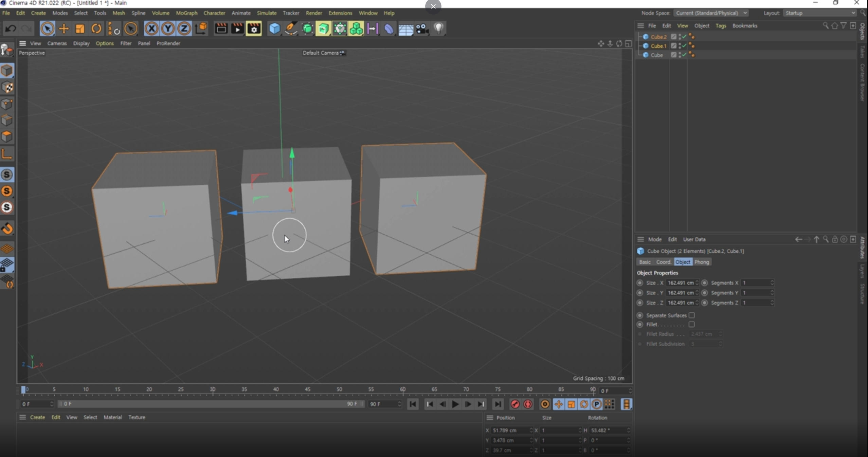Open the MoGraph menu

click(x=186, y=13)
